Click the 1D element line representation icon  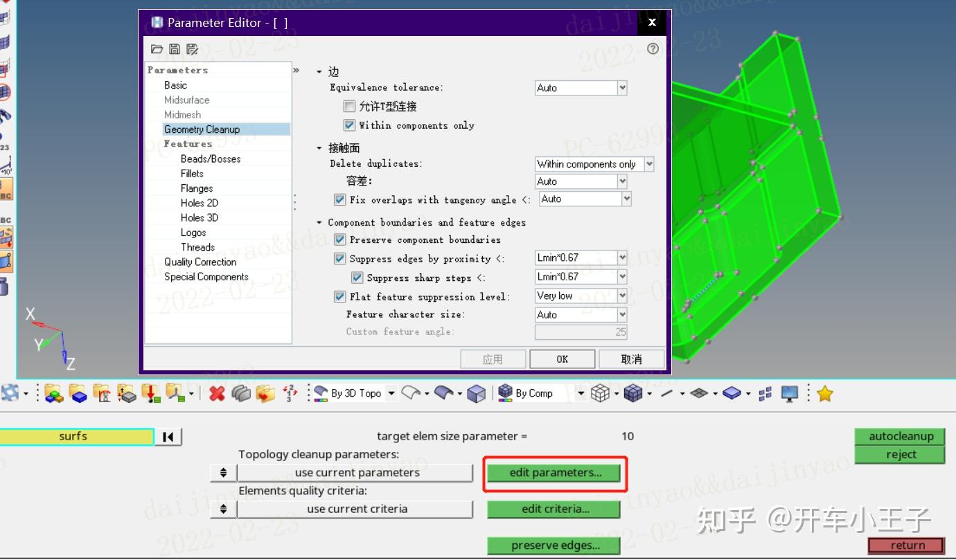[x=666, y=394]
